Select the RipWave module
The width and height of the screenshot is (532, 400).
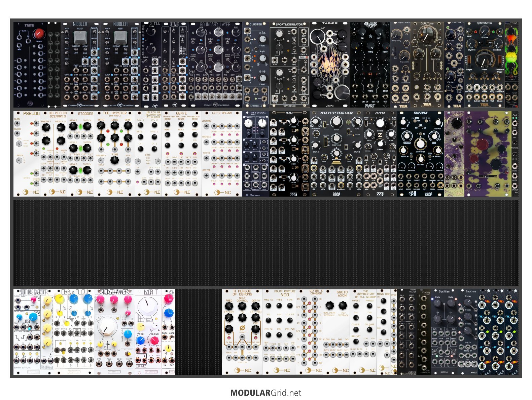click(x=400, y=65)
